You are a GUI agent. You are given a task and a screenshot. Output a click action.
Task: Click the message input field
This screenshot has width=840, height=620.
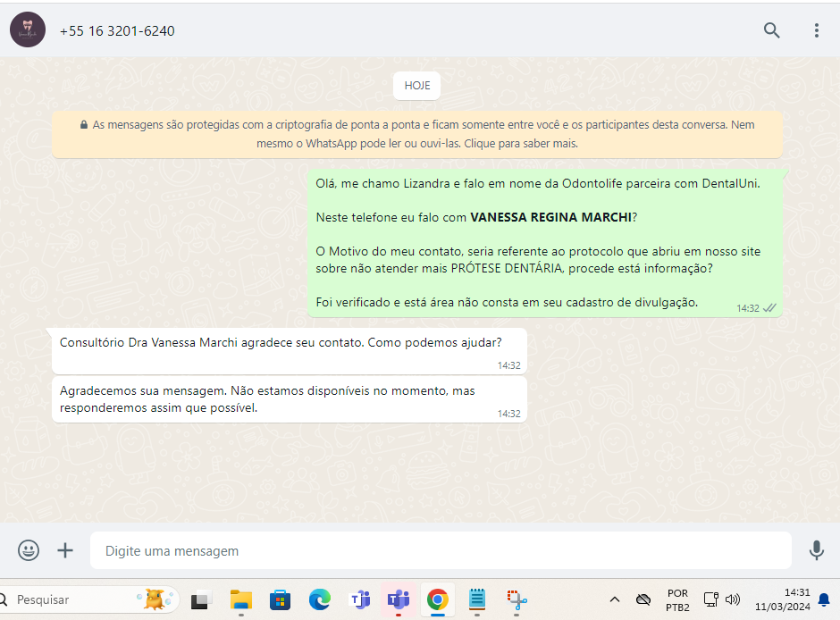point(440,551)
